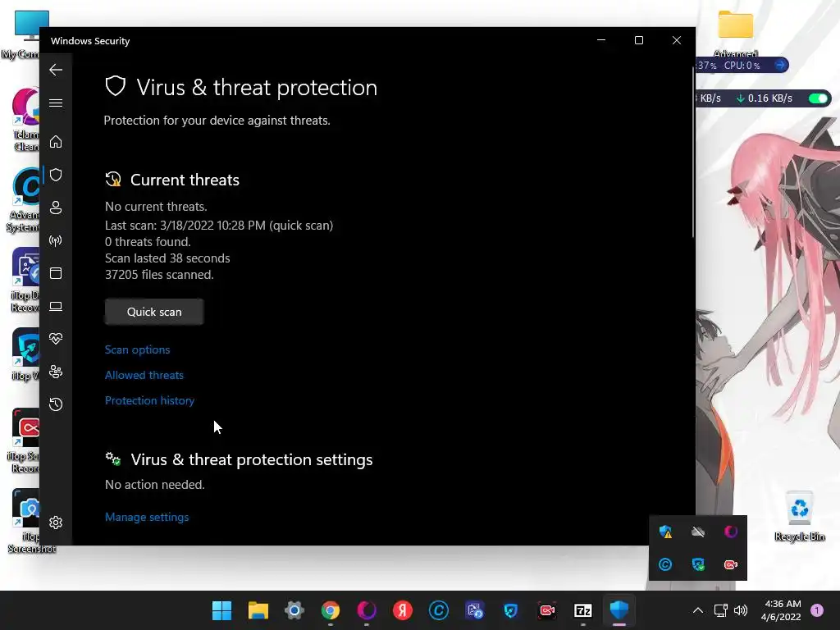Open Yandex browser on taskbar

(x=402, y=610)
